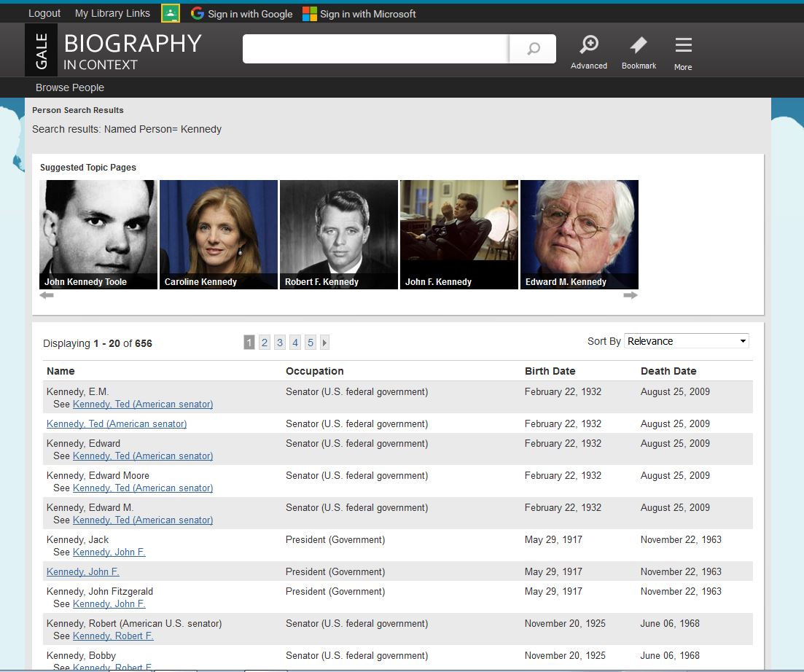The width and height of the screenshot is (804, 672).
Task: Click the See link under Kennedy, Edward M.
Action: (x=143, y=520)
